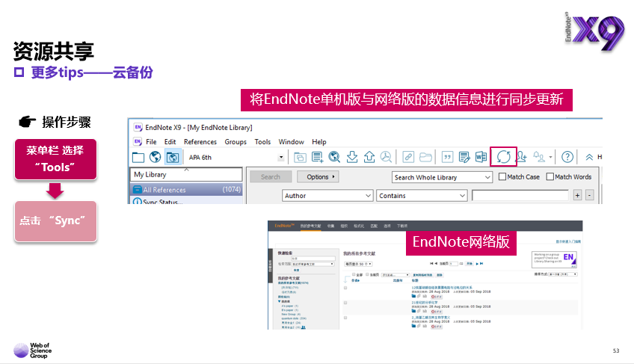Open the Window menu

291,142
